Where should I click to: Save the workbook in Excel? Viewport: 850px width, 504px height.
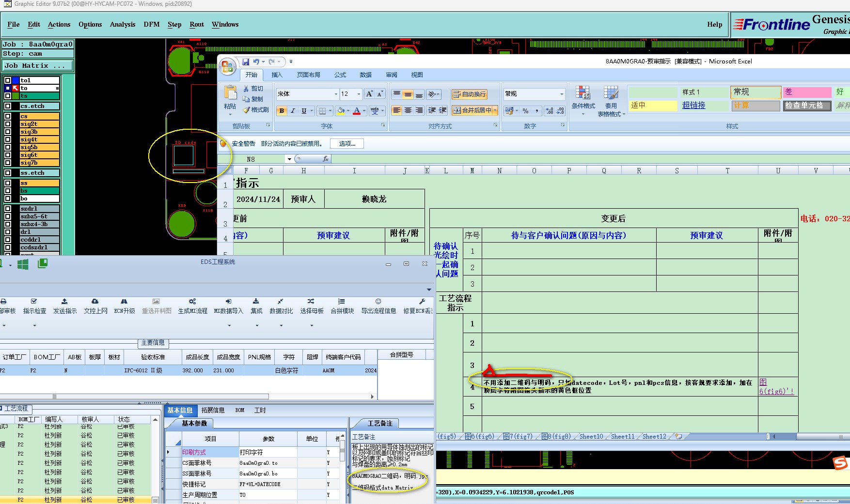(x=246, y=62)
